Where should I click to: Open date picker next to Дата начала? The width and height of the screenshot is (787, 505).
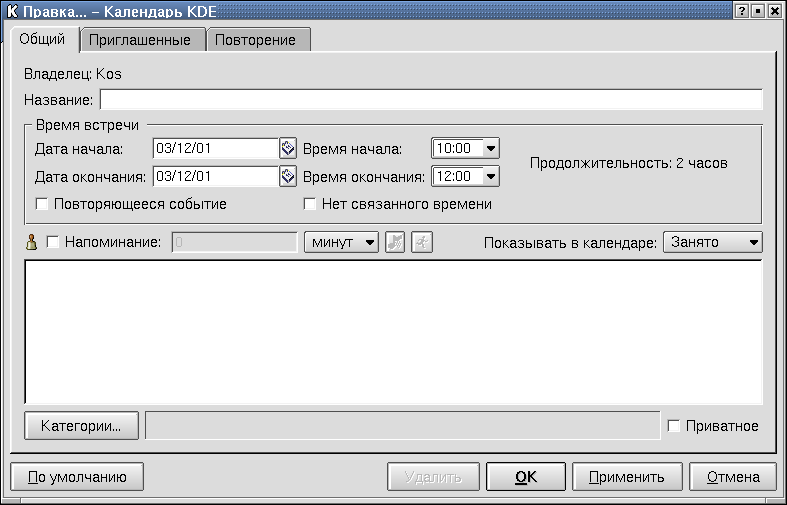click(x=288, y=148)
